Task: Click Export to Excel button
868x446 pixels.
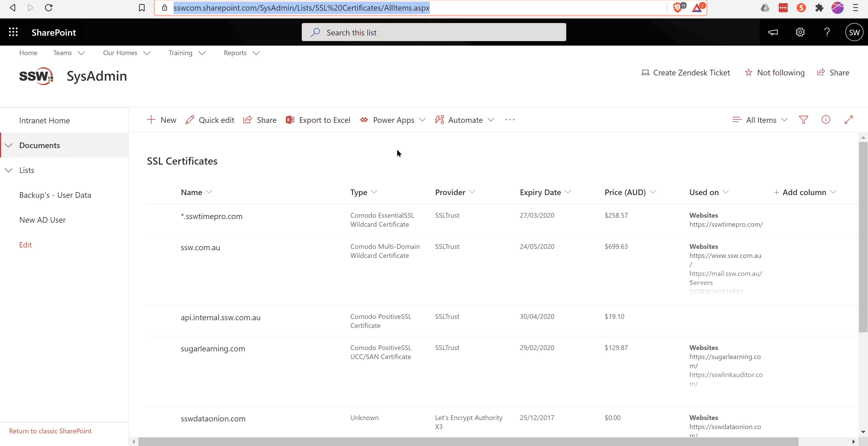Action: [318, 120]
